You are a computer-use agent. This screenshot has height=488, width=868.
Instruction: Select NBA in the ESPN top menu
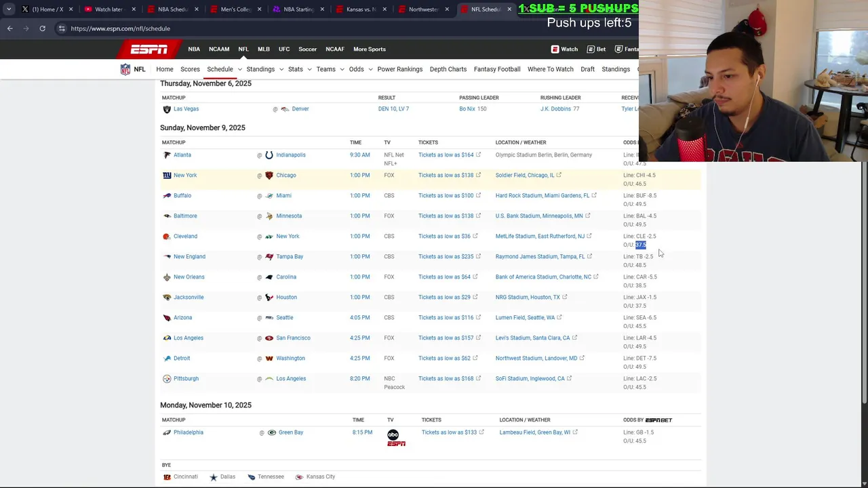(194, 49)
